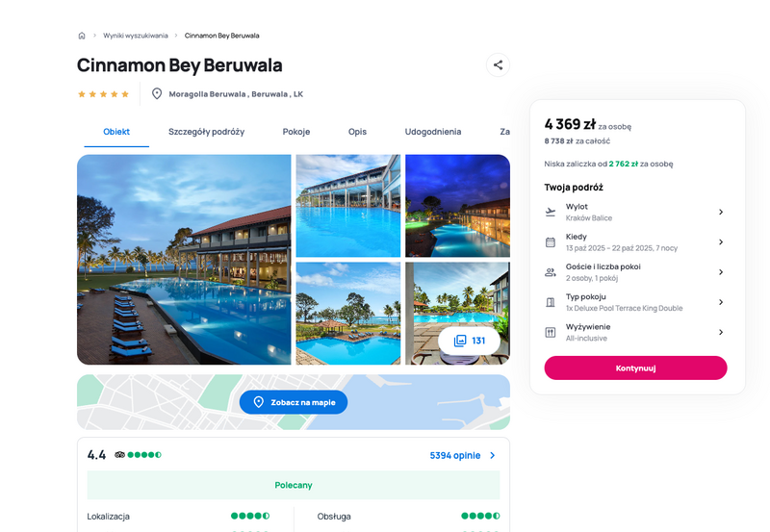Click the airplane departure icon for Wylot
770x532 pixels.
pos(551,212)
